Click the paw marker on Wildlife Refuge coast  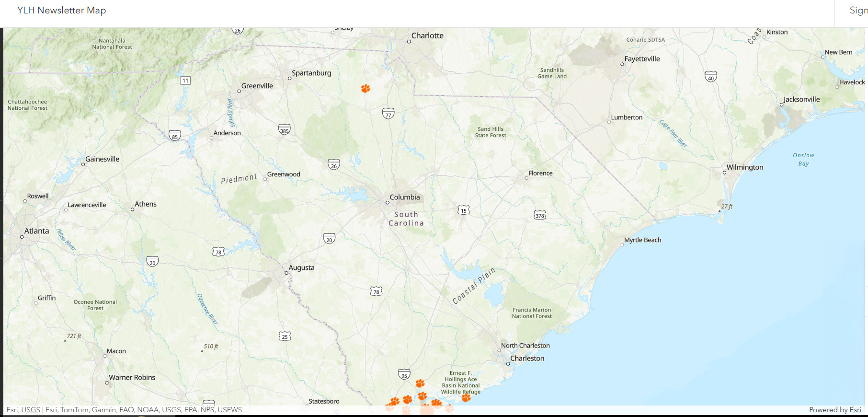tap(466, 397)
